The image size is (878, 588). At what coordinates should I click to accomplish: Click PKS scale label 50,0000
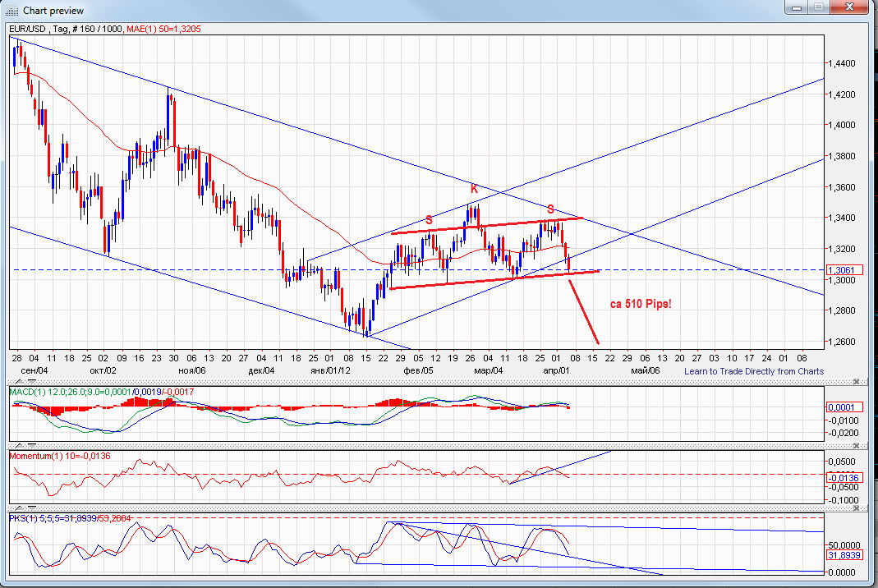tap(844, 544)
